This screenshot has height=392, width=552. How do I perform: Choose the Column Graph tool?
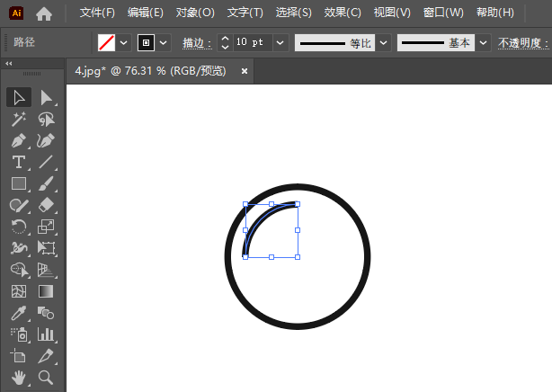[46, 334]
